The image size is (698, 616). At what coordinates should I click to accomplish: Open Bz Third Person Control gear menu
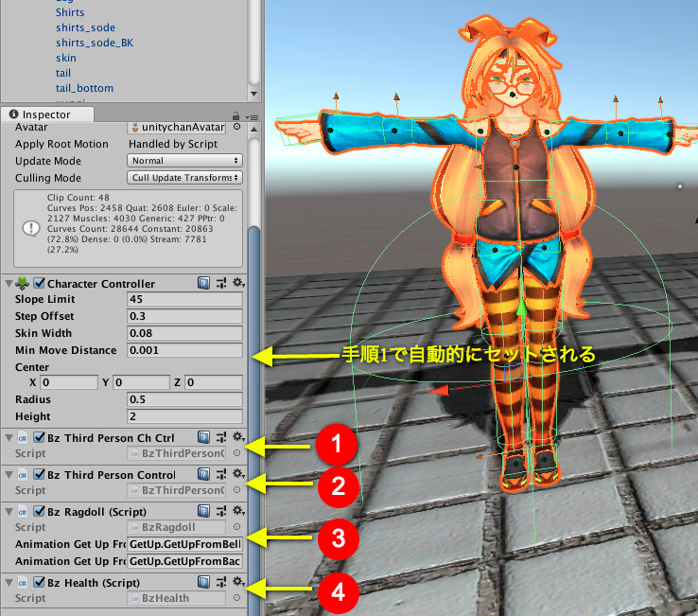tap(238, 474)
